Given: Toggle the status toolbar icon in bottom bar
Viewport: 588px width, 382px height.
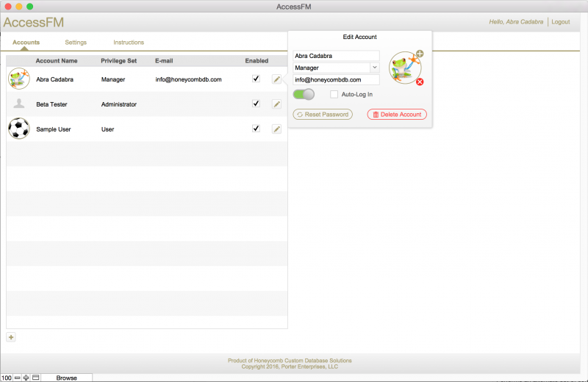Looking at the screenshot, I should coord(35,378).
